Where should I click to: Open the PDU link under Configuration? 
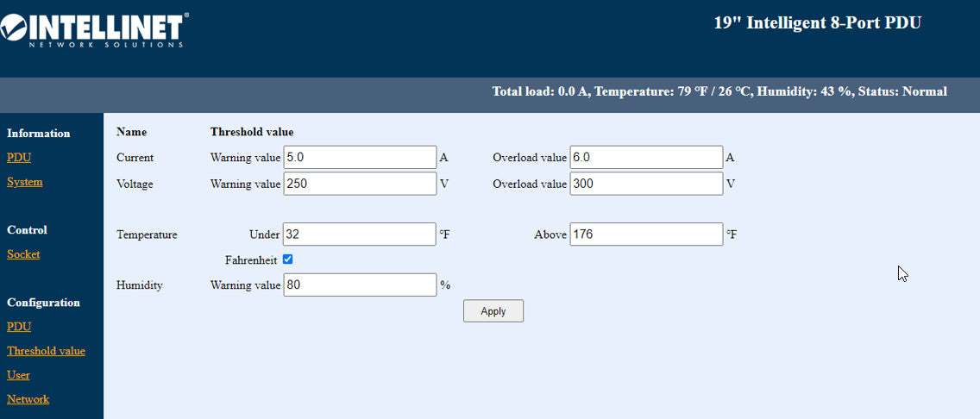[x=19, y=327]
